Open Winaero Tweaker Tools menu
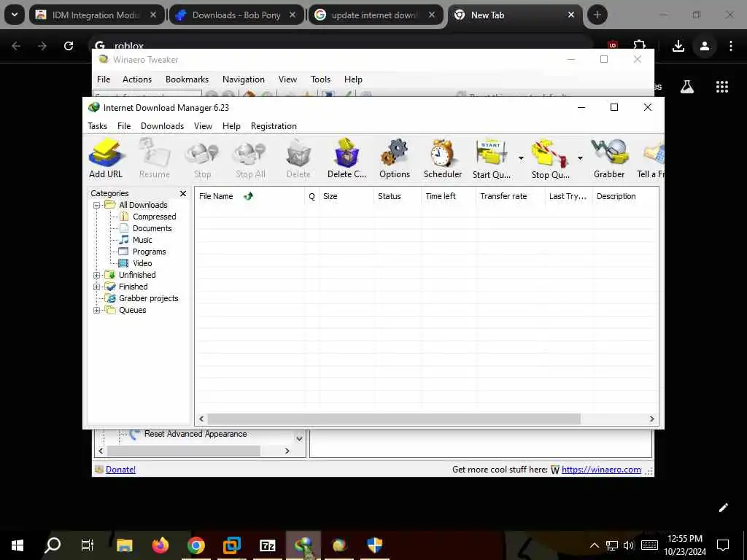Screen dimensions: 747x560 [321, 79]
